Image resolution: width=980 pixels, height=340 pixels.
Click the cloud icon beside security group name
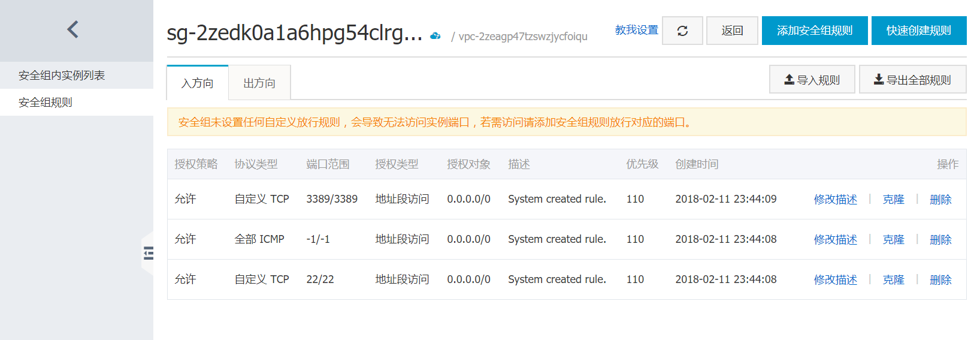pyautogui.click(x=435, y=36)
